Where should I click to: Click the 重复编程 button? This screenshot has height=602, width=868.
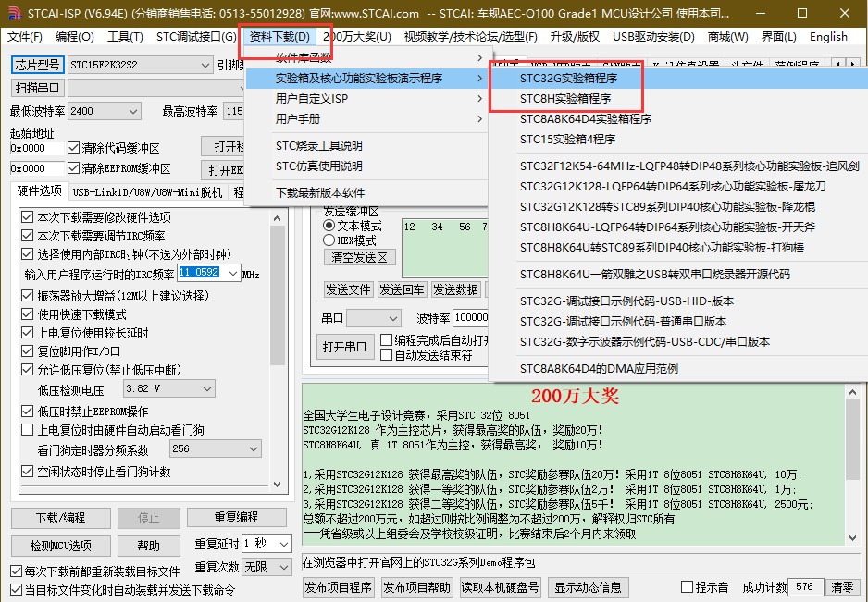coord(236,517)
